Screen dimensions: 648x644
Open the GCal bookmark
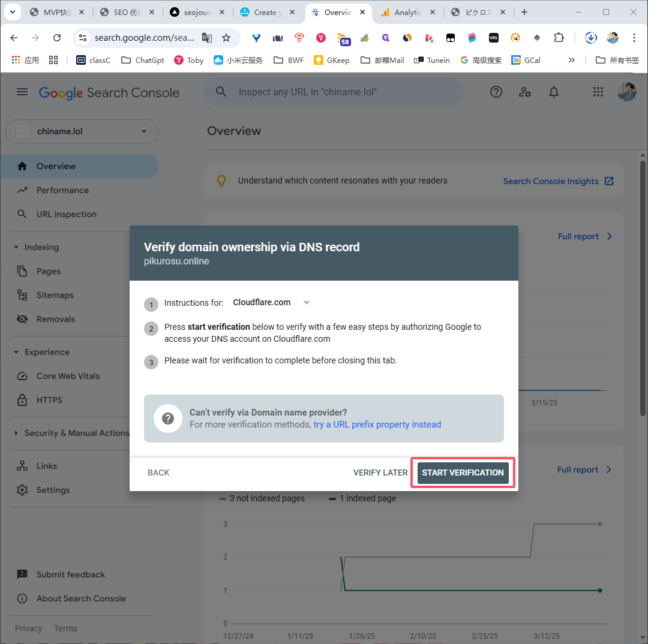pyautogui.click(x=526, y=61)
